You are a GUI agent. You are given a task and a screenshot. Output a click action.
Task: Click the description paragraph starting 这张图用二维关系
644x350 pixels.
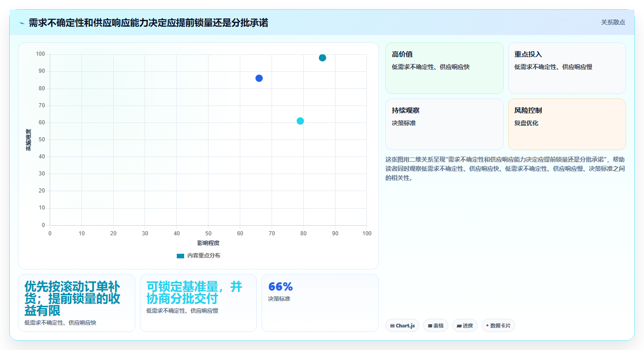tap(505, 169)
